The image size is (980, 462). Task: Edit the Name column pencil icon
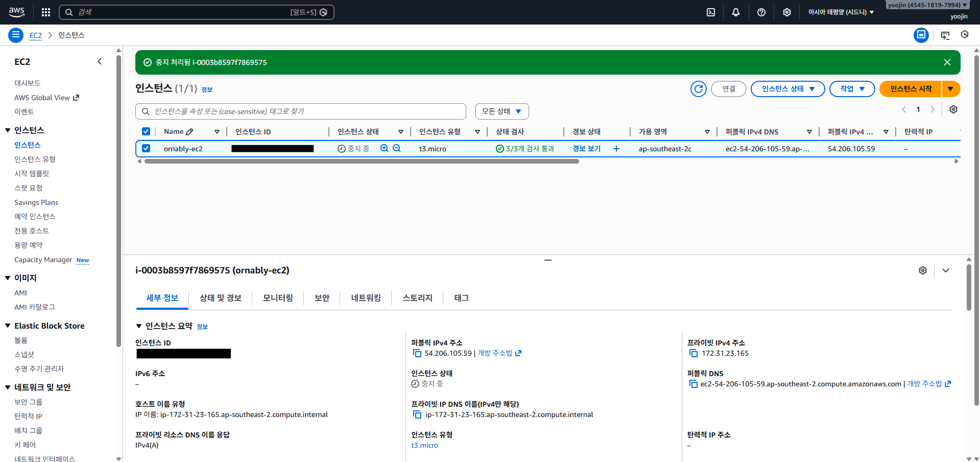coord(189,132)
